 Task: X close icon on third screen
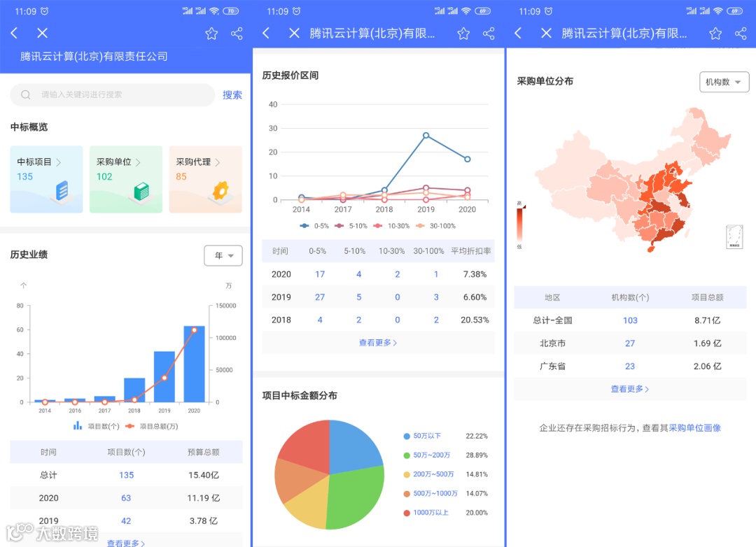coord(546,33)
